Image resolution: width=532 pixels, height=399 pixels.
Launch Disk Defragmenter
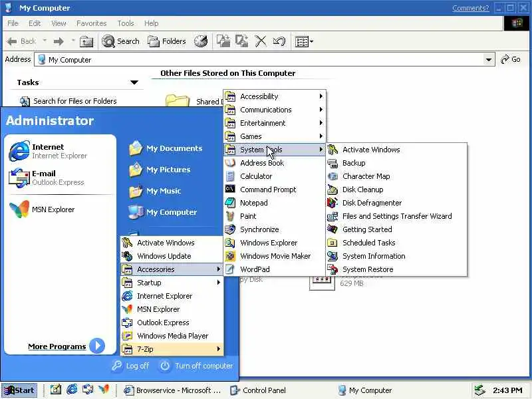click(396, 203)
